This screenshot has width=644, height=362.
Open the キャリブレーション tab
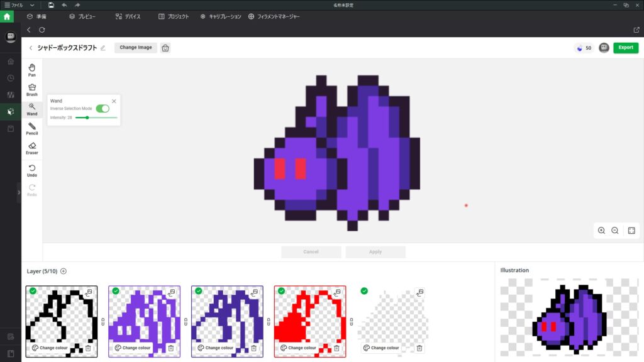pyautogui.click(x=221, y=16)
